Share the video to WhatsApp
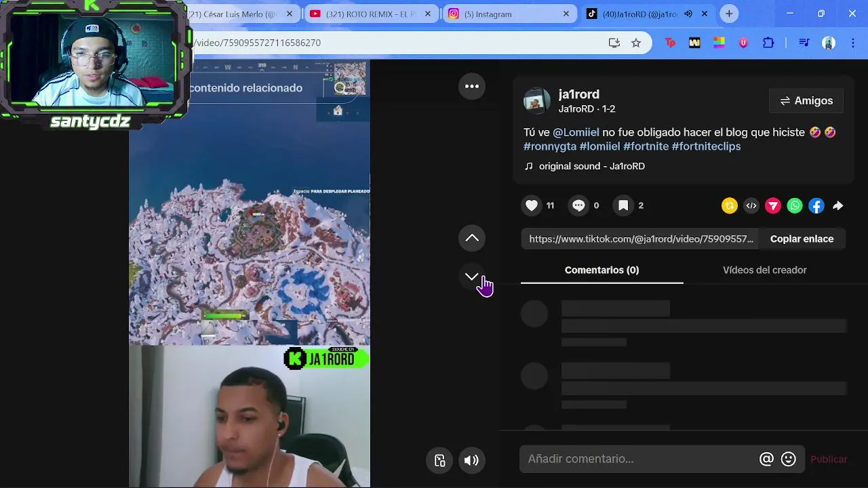 (x=795, y=206)
